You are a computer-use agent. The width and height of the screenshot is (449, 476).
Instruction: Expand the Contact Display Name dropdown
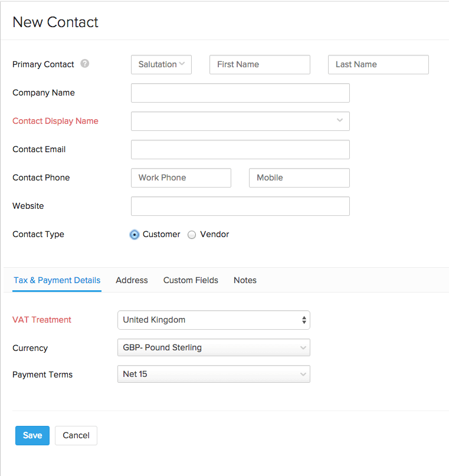pos(240,121)
